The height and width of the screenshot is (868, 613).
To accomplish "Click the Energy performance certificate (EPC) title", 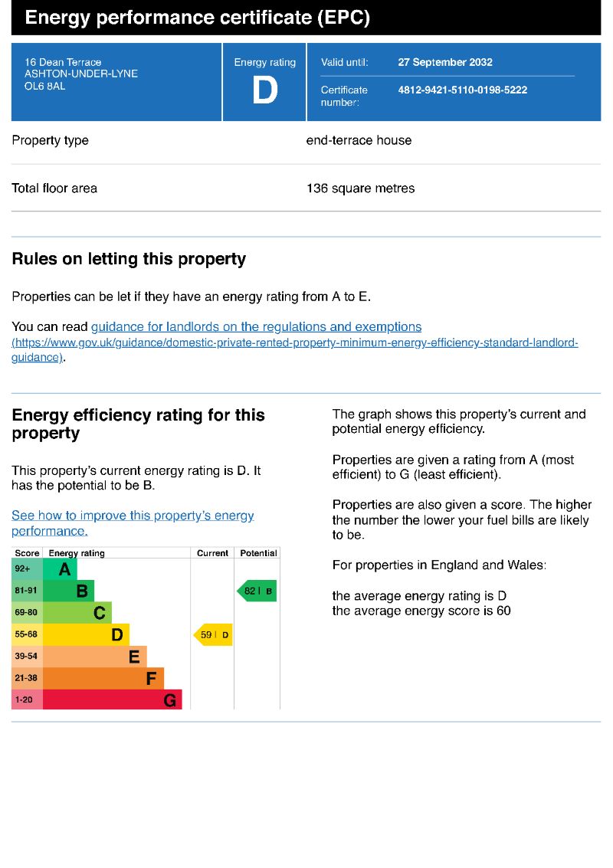I will point(198,18).
